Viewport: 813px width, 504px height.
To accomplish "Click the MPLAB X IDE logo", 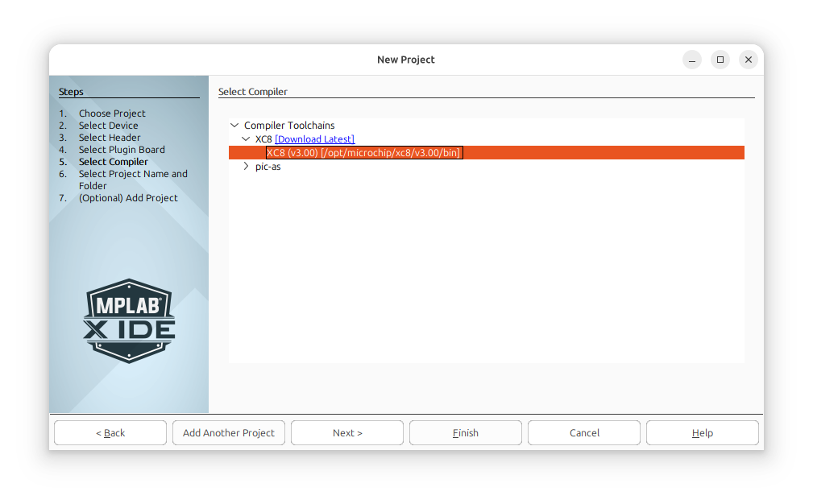I will [x=129, y=320].
